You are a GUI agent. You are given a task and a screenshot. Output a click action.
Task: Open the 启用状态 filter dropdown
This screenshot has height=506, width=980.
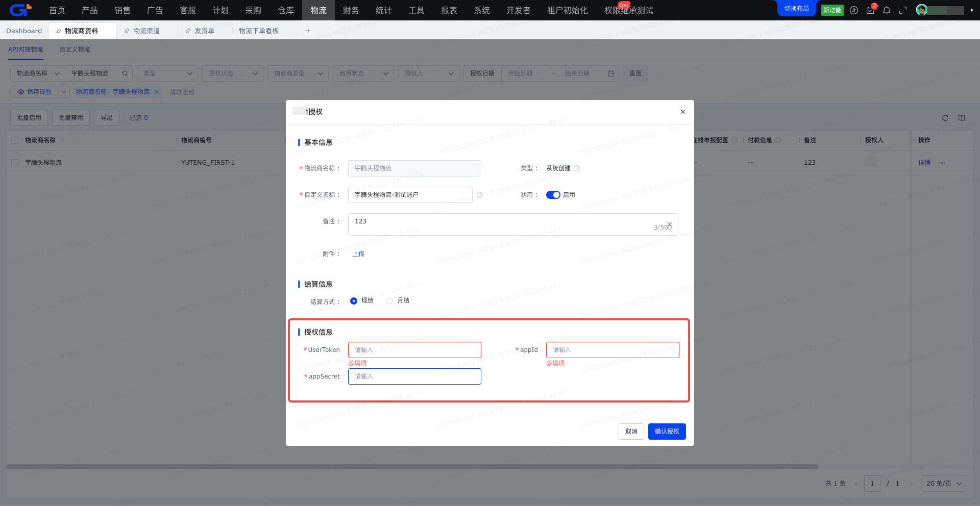[x=363, y=73]
